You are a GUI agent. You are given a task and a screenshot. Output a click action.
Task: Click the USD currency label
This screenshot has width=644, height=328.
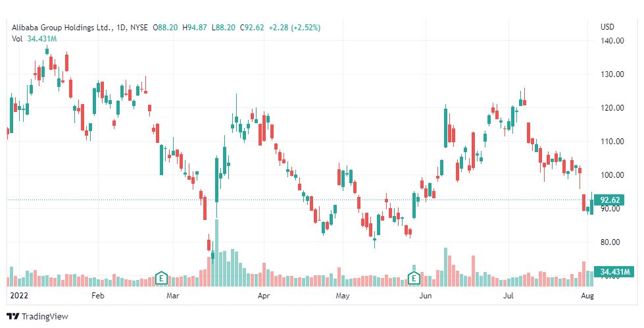tap(607, 27)
